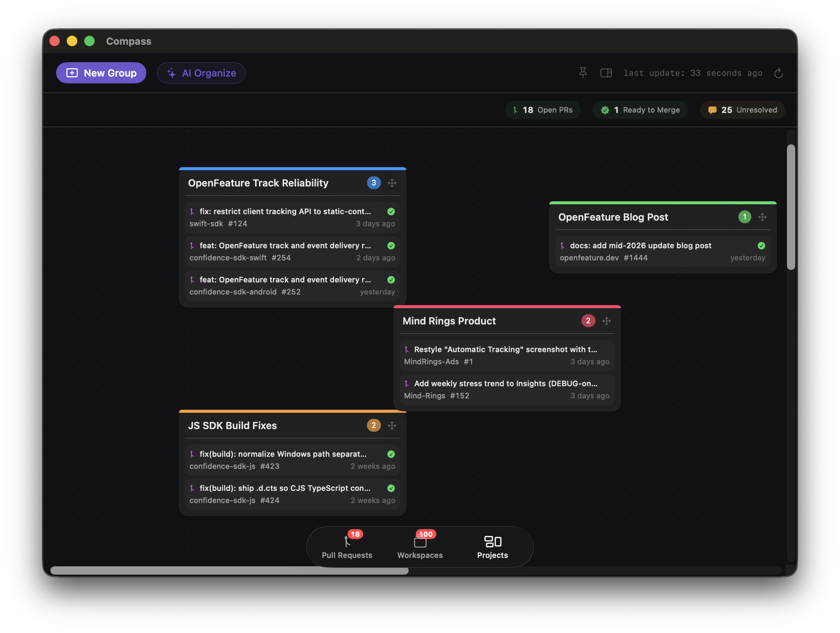Switch to the Pull Requests tab

pyautogui.click(x=347, y=547)
